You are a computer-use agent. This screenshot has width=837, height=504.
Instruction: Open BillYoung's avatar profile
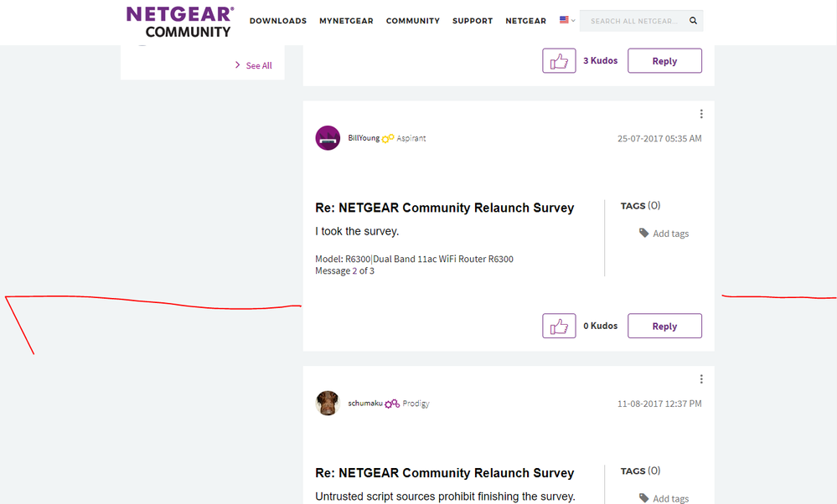click(328, 138)
